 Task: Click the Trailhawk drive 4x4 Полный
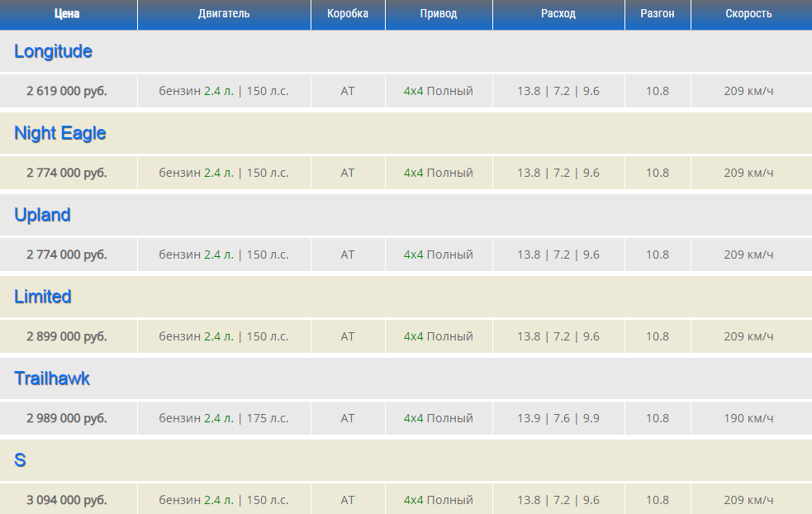tap(439, 419)
